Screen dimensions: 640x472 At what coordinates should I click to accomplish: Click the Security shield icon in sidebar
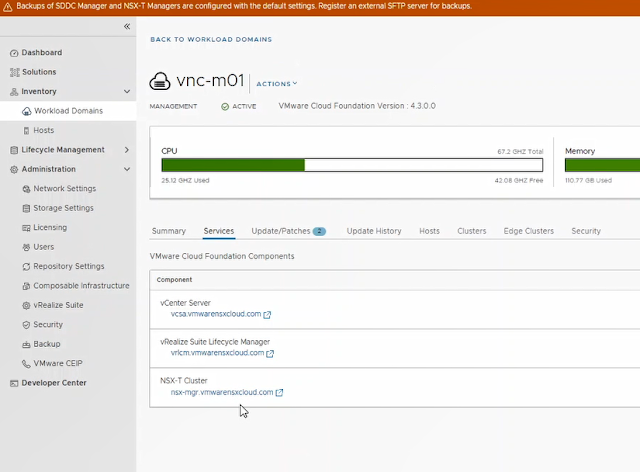click(27, 325)
